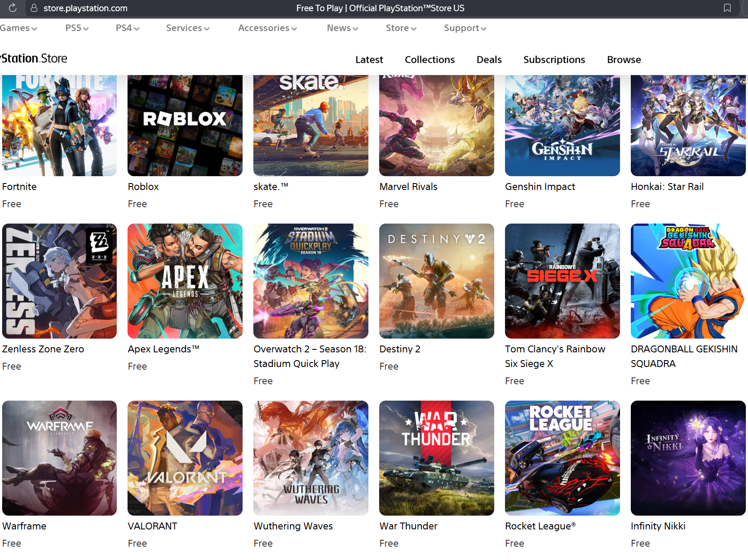Open the Dragon Ball Gekishin Squadra cover
The image size is (748, 560).
688,281
